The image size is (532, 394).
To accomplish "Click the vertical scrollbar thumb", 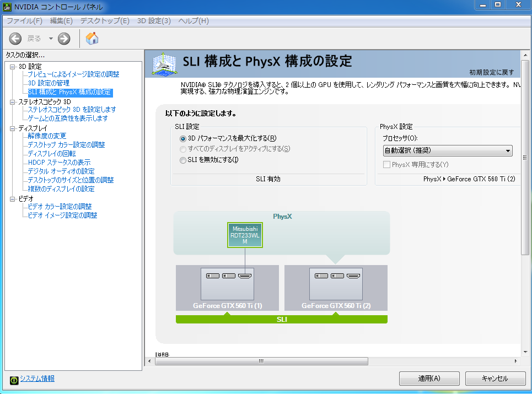I will point(525,158).
